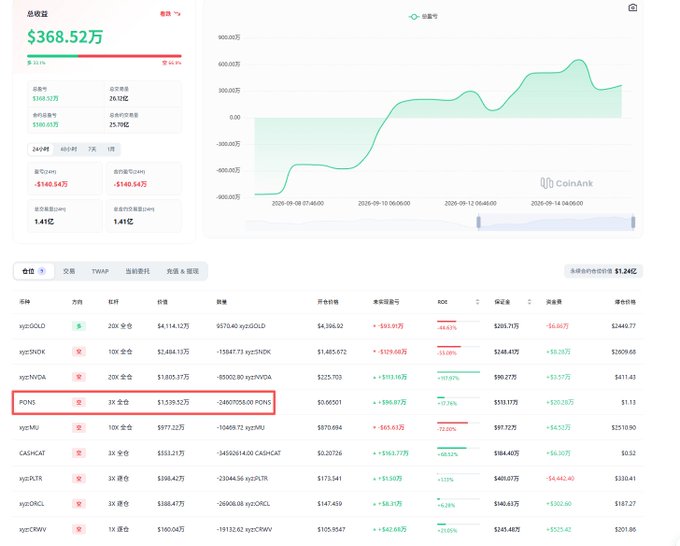The height and width of the screenshot is (546, 680).
Task: Switch to the 交易 tab
Action: pos(69,271)
